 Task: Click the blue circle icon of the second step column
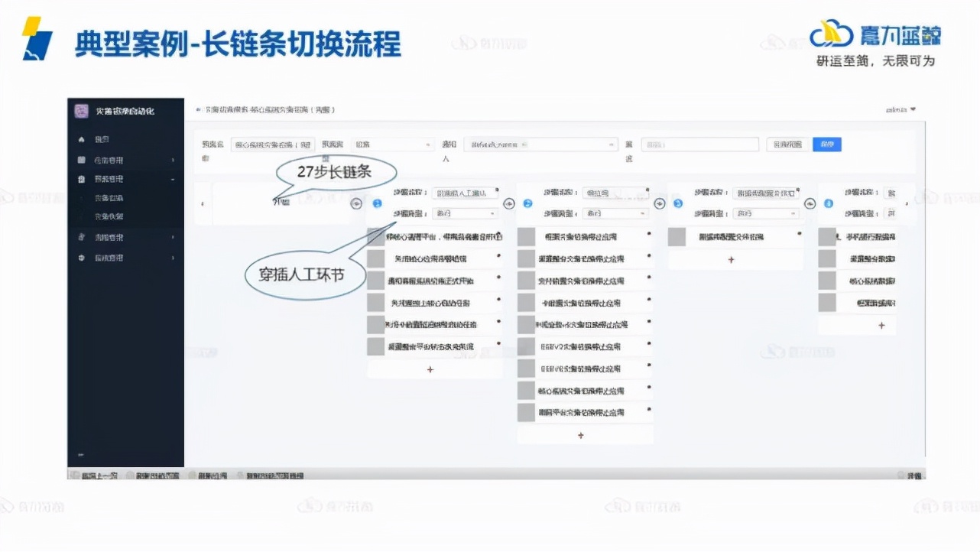pyautogui.click(x=527, y=203)
